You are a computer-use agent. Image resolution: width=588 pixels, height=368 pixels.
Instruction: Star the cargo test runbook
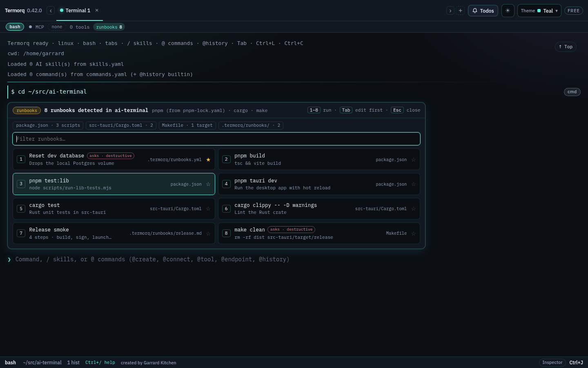click(x=208, y=209)
